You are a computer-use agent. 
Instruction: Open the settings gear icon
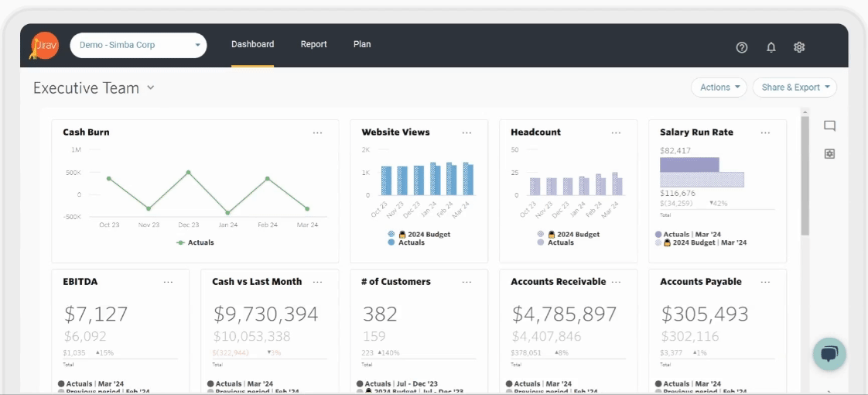click(x=799, y=47)
